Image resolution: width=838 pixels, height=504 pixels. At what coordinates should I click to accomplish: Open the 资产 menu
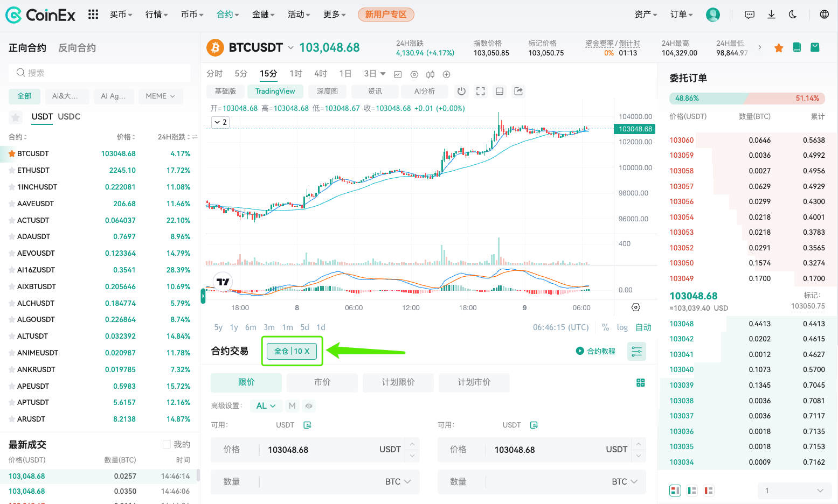(646, 15)
